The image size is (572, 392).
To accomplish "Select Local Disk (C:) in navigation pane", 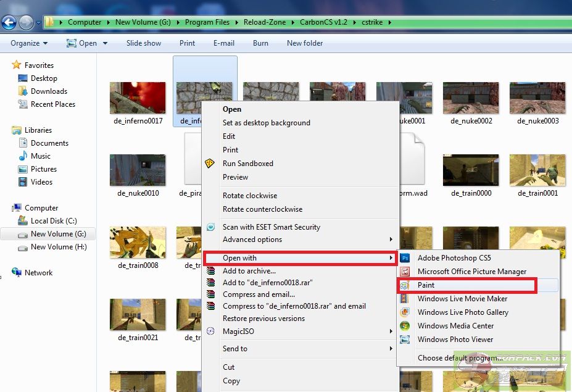I will tap(54, 221).
